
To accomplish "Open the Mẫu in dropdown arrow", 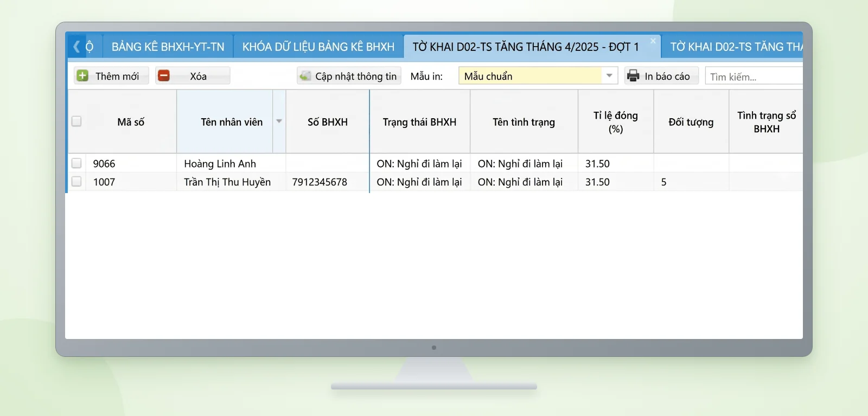I will pyautogui.click(x=609, y=76).
